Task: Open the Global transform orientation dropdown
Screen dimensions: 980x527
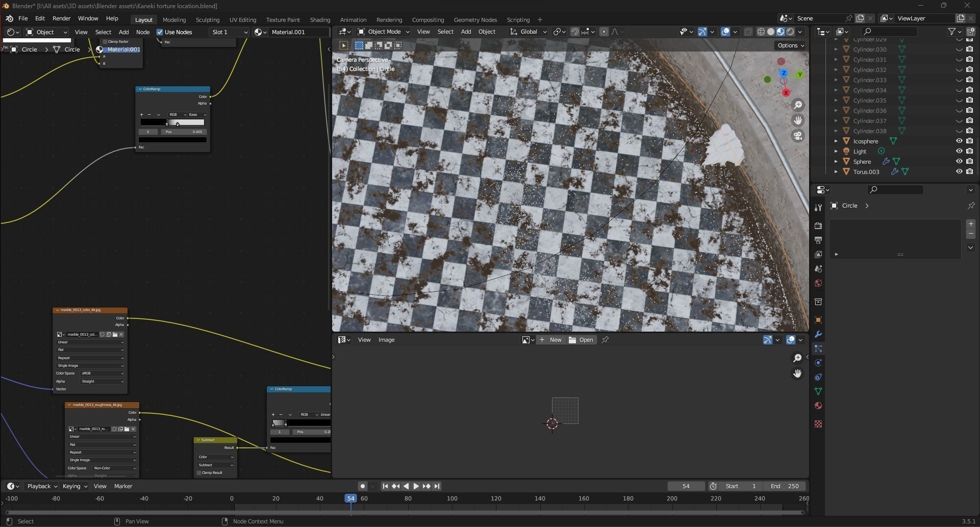Action: point(528,32)
